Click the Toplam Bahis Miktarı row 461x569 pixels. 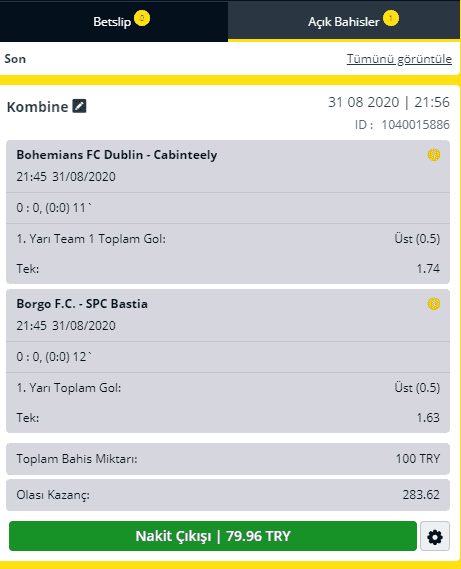coord(228,459)
